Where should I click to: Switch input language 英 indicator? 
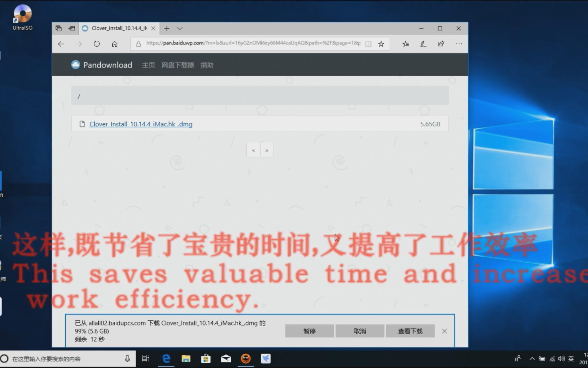point(571,358)
